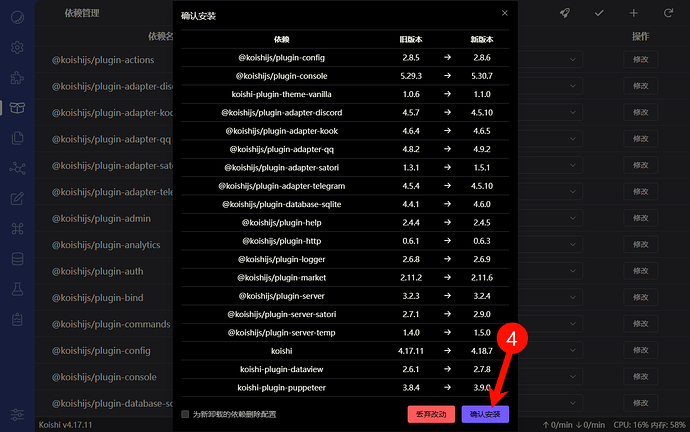Click the checkmark apply icon in header
Image resolution: width=690 pixels, height=432 pixels.
point(599,13)
